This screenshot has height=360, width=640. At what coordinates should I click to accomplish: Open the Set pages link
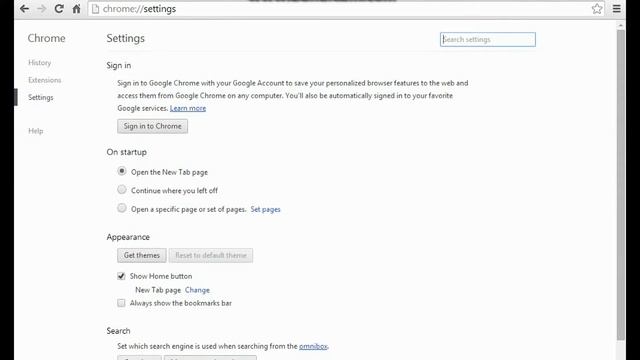click(x=265, y=209)
